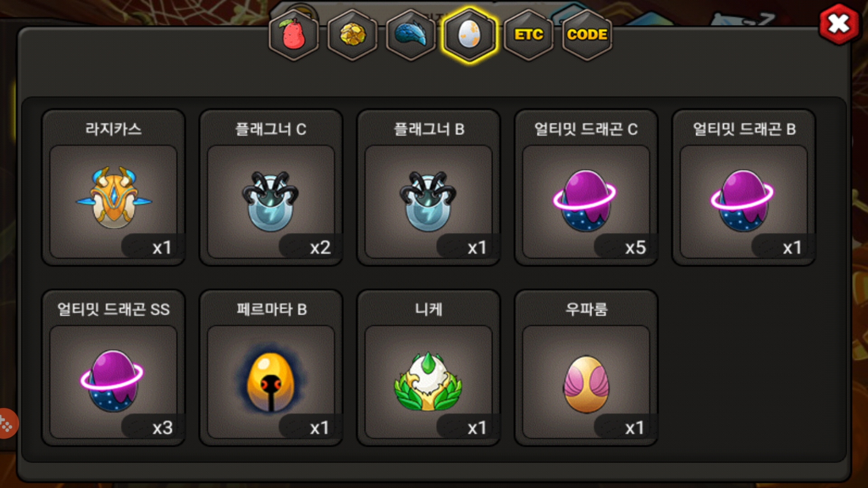Choose the 플래그너 C egg

[x=271, y=201]
